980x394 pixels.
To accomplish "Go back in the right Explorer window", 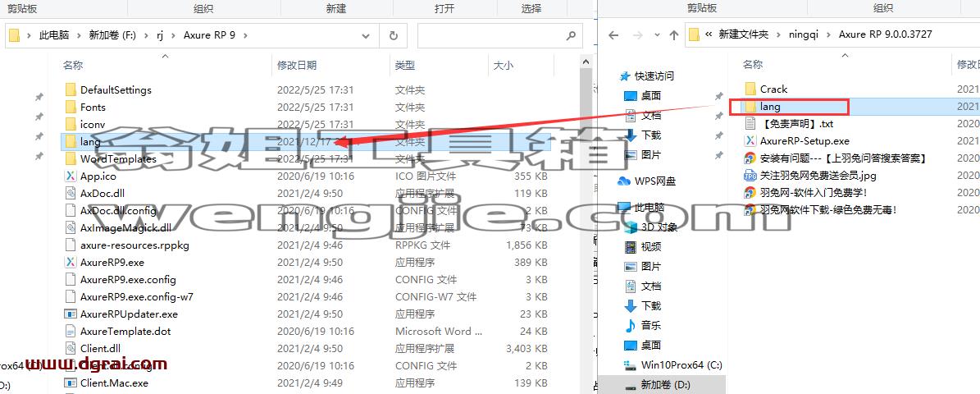I will pos(613,35).
